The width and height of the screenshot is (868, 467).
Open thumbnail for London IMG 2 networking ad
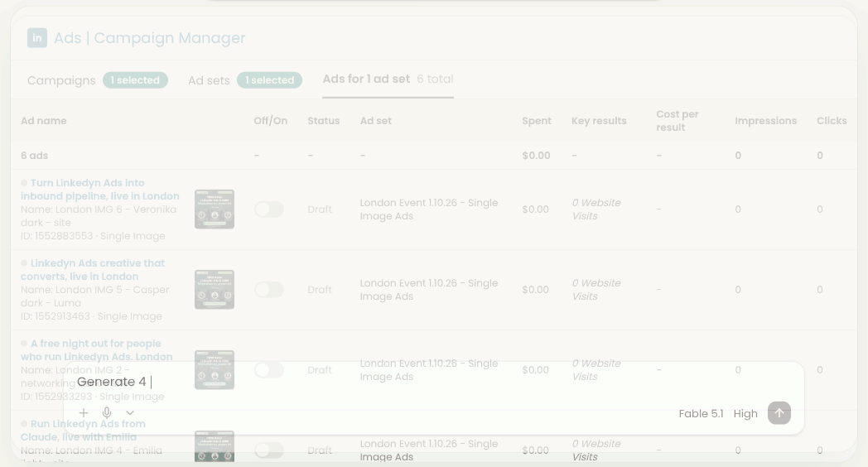tap(215, 369)
